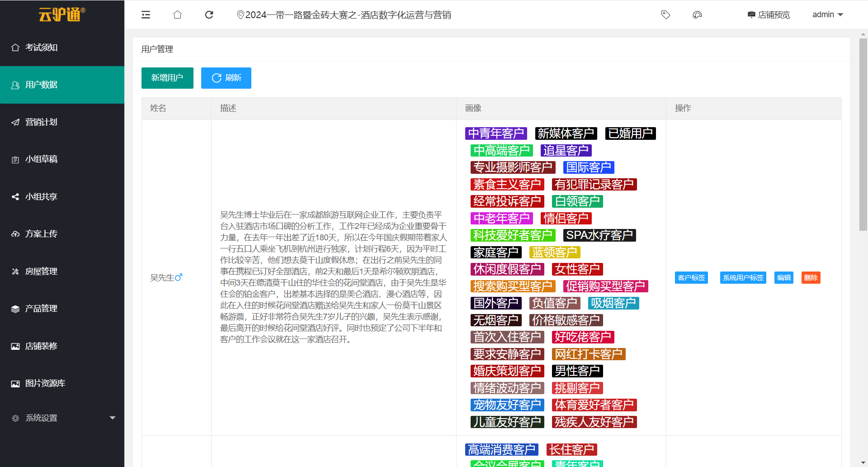The width and height of the screenshot is (868, 467).
Task: Click the male gender icon next to 吴先生
Action: click(x=179, y=276)
